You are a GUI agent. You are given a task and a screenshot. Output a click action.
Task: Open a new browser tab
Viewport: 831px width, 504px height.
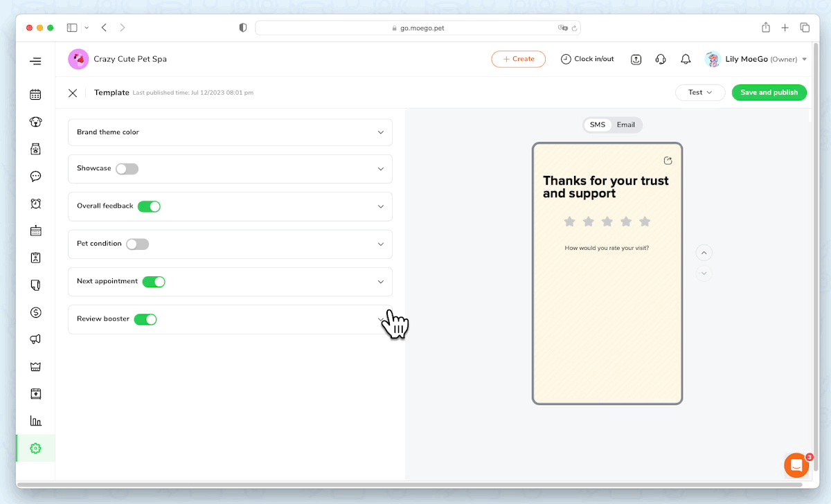pos(785,28)
